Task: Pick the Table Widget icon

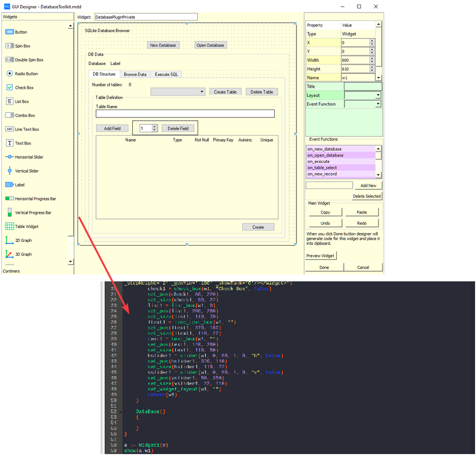Action: (10, 227)
